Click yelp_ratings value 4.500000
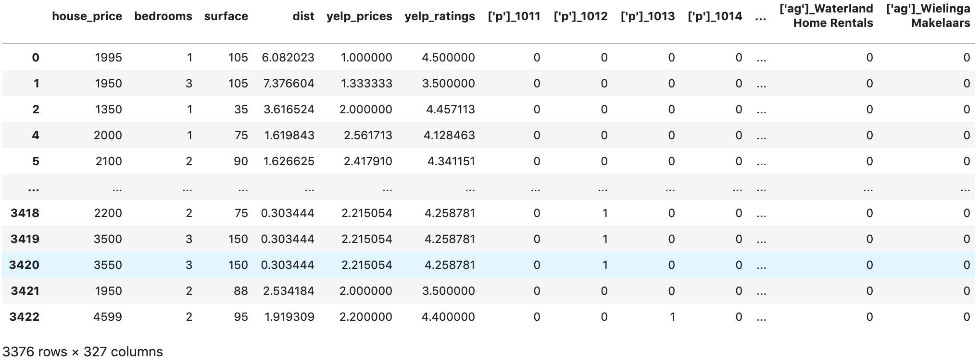This screenshot has width=980, height=364. pos(448,58)
